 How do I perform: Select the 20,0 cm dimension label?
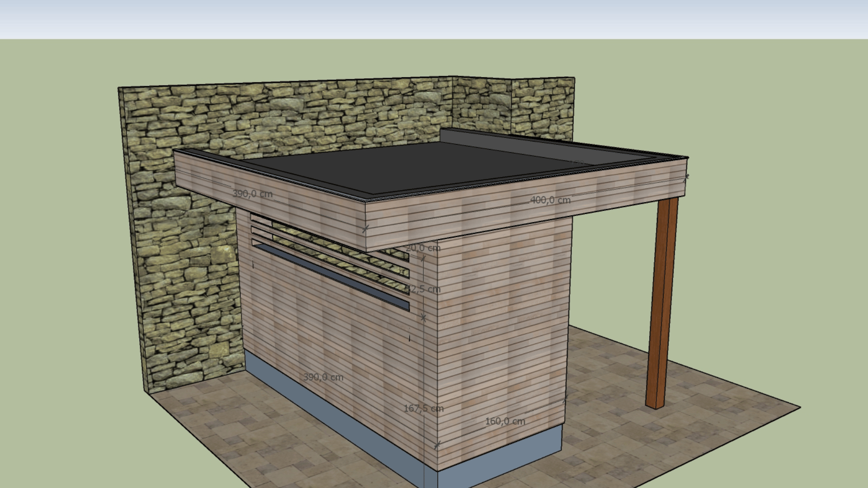tap(422, 248)
